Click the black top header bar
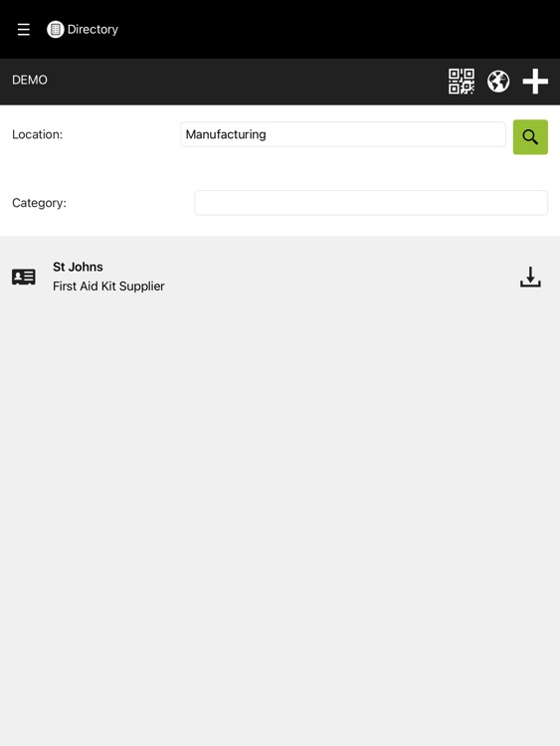The image size is (560, 746). [333, 30]
